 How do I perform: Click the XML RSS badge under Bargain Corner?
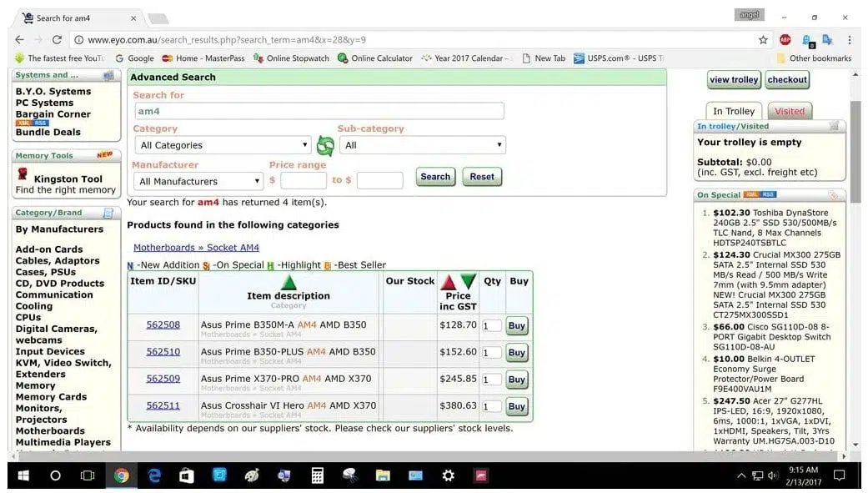pyautogui.click(x=33, y=123)
